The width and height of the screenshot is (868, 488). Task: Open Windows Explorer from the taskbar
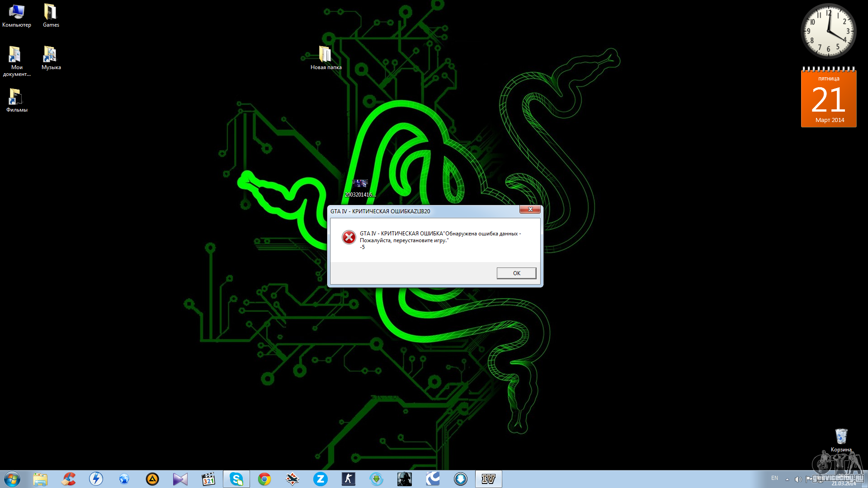pos(40,479)
